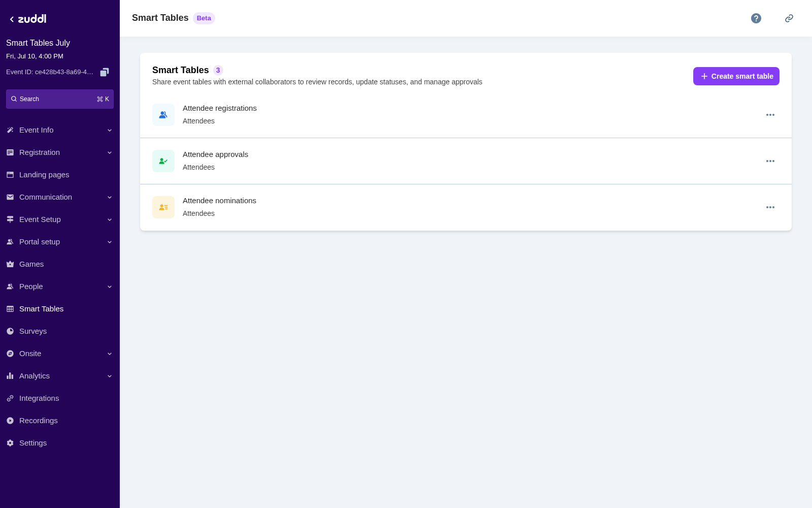Viewport: 812px width, 508px height.
Task: Click the Analytics bar chart icon
Action: (10, 376)
